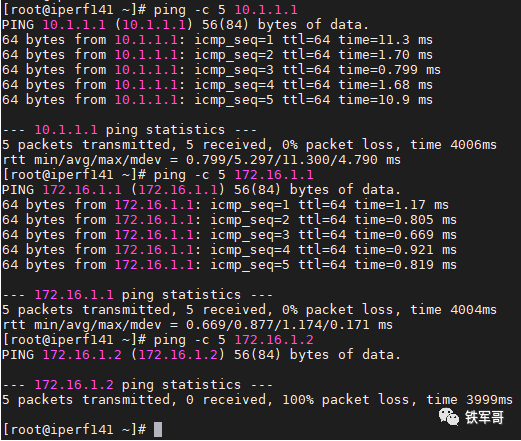
Task: Click time=0.799 ms reply line
Action: [x=221, y=70]
